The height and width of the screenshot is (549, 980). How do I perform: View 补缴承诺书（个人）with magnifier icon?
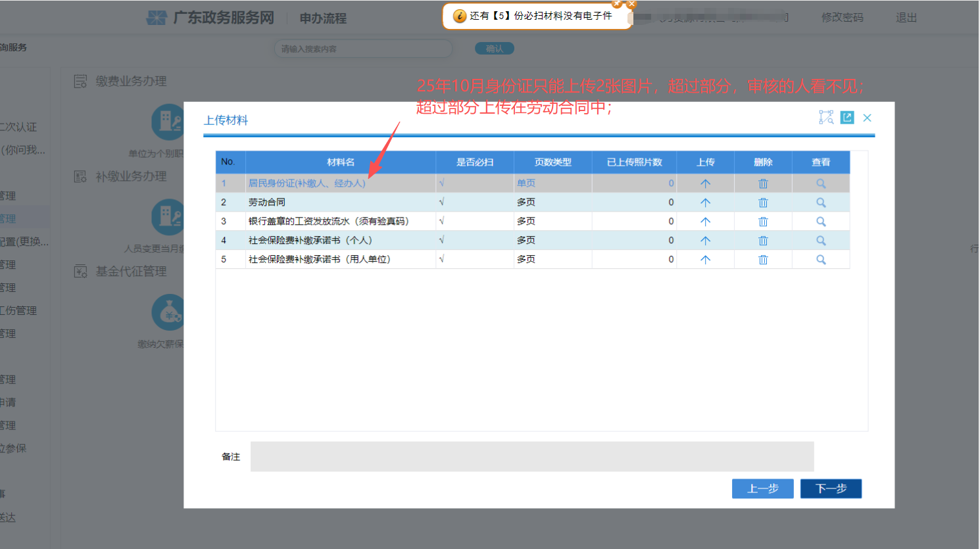(821, 241)
